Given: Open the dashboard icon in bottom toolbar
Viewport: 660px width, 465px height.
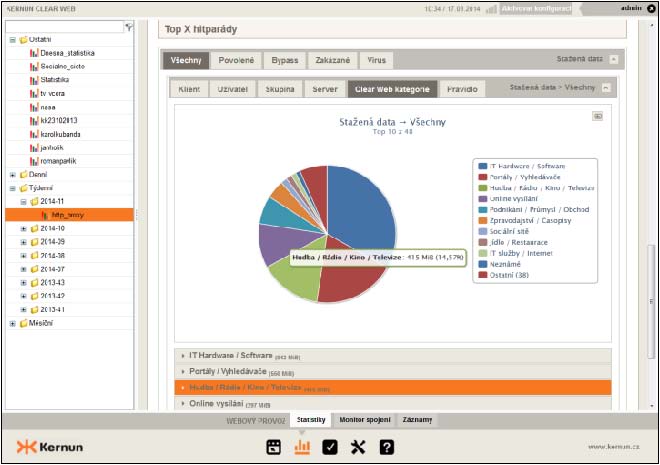Looking at the screenshot, I should [273, 447].
